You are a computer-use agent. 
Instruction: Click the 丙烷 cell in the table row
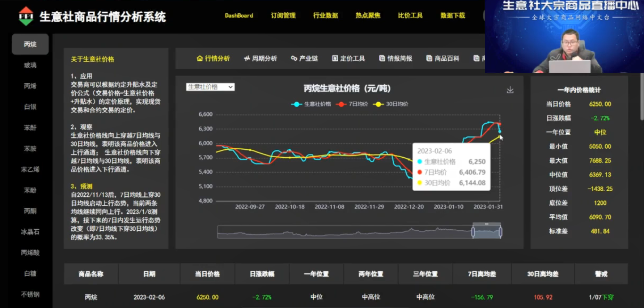click(91, 297)
